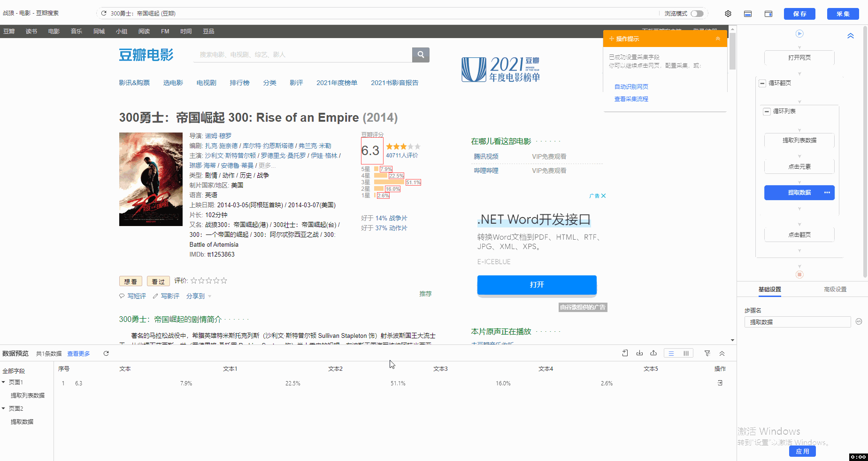Open the data filter funnel icon
The image size is (868, 461).
click(707, 353)
